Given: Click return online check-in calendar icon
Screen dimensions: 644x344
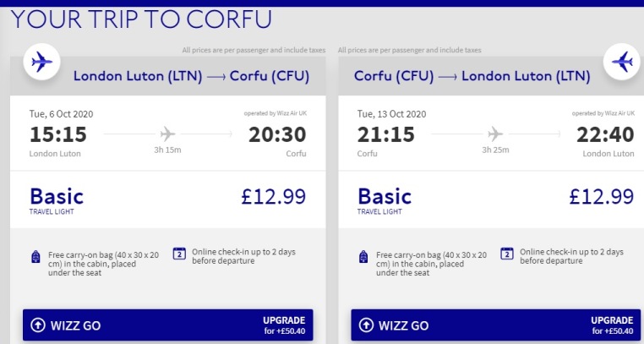Looking at the screenshot, I should click(507, 253).
